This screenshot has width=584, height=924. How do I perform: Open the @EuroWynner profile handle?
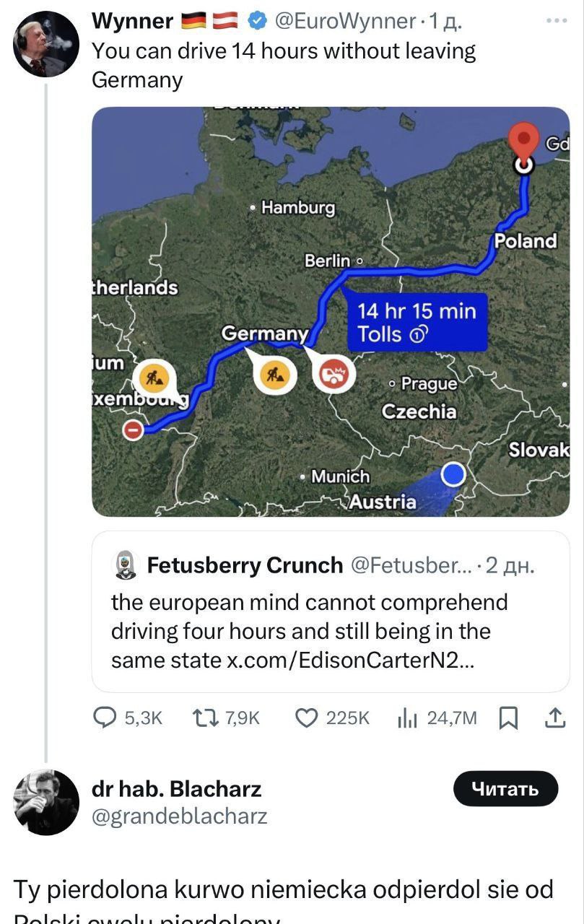[x=344, y=22]
